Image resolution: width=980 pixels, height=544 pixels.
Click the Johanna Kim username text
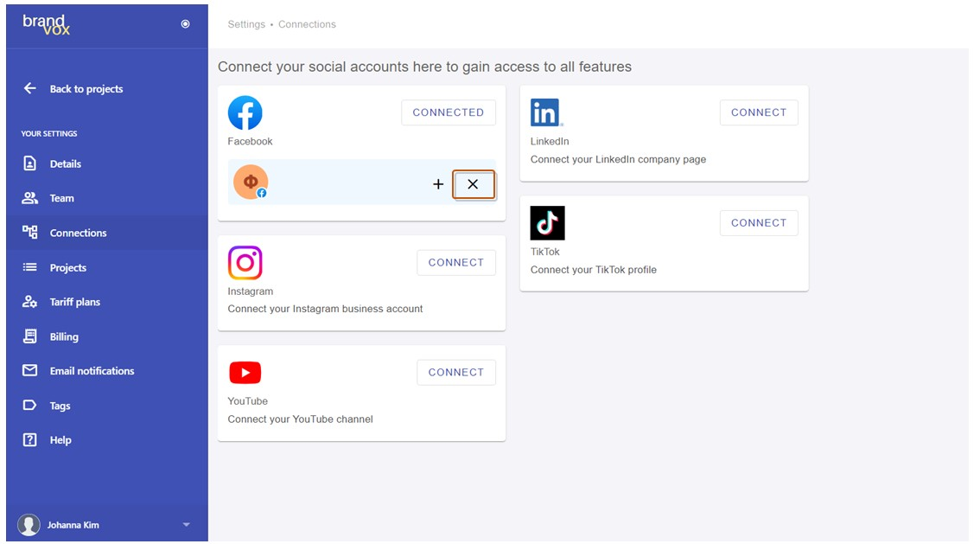[x=73, y=525]
